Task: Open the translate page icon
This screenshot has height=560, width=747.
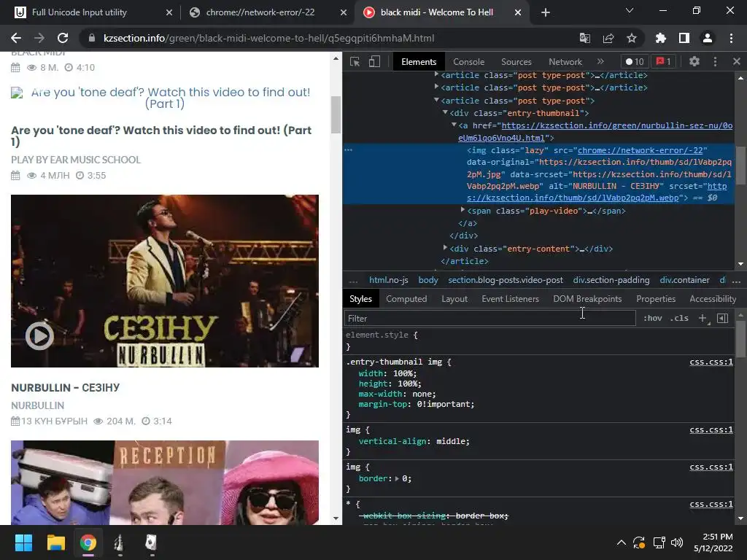Action: (x=584, y=38)
